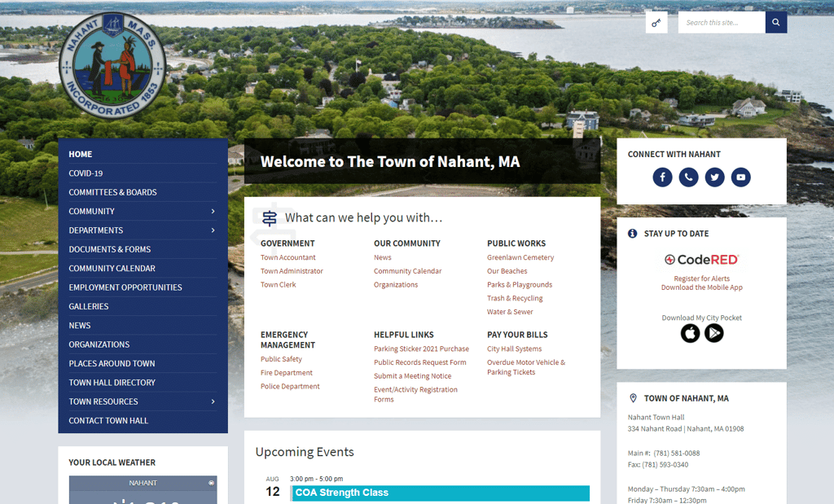This screenshot has height=504, width=834.
Task: Click the Search this site input field
Action: pos(720,22)
